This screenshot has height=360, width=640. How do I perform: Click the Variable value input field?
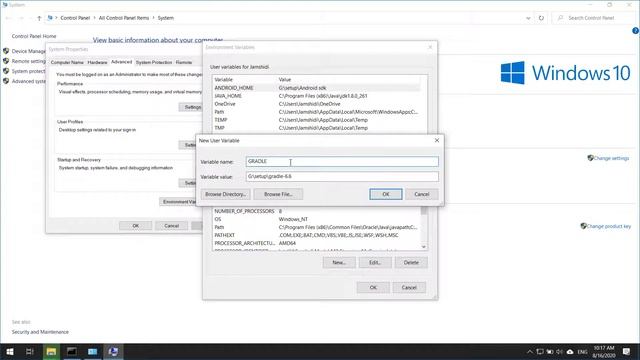click(x=342, y=176)
